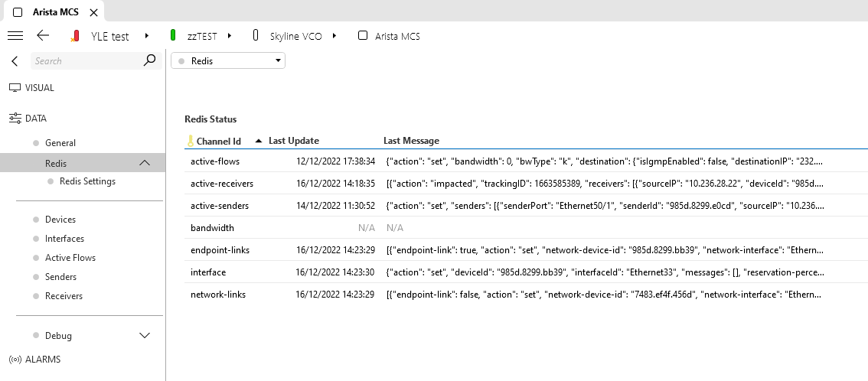Viewport: 868px width, 381px height.
Task: Open the ALARMS section
Action: click(x=43, y=360)
